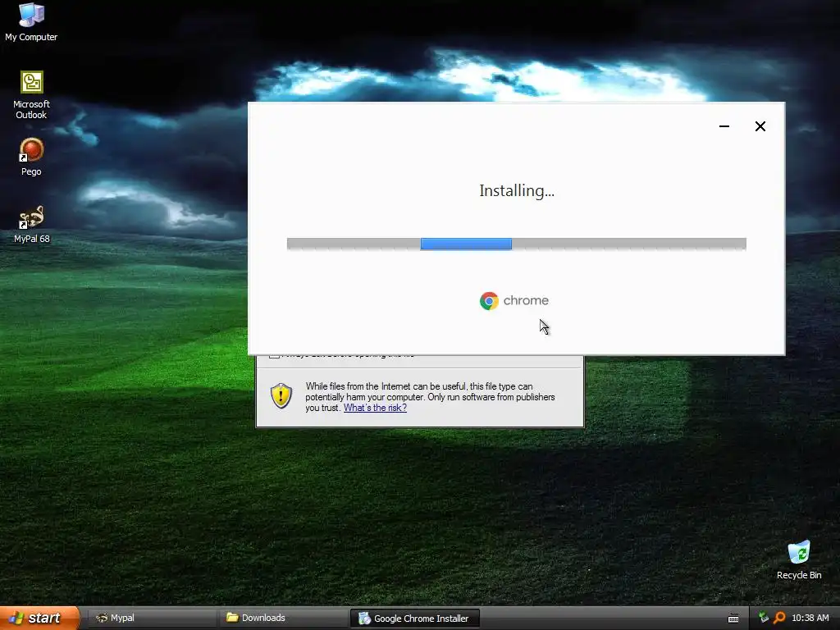Switch to the Downloads taskbar window
The width and height of the screenshot is (840, 630).
(x=283, y=619)
